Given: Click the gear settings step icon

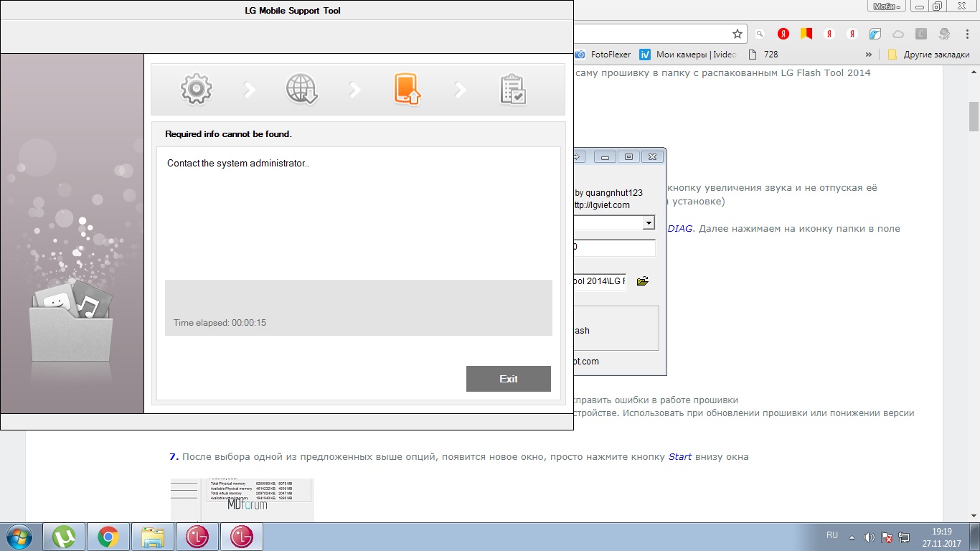Looking at the screenshot, I should click(196, 89).
